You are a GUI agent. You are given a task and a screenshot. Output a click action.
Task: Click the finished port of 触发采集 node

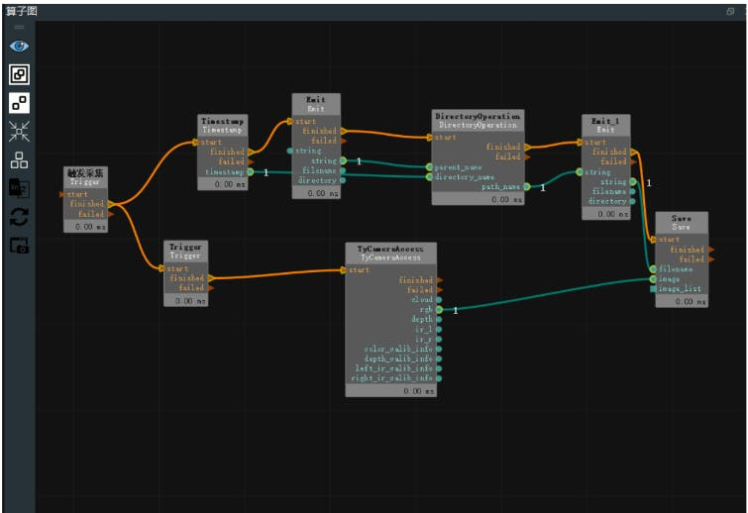111,204
